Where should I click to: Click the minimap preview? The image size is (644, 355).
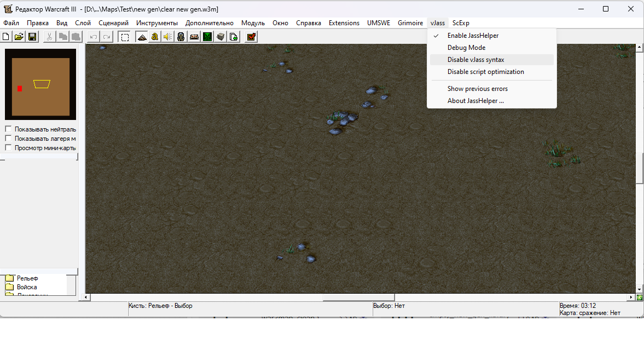[x=40, y=84]
